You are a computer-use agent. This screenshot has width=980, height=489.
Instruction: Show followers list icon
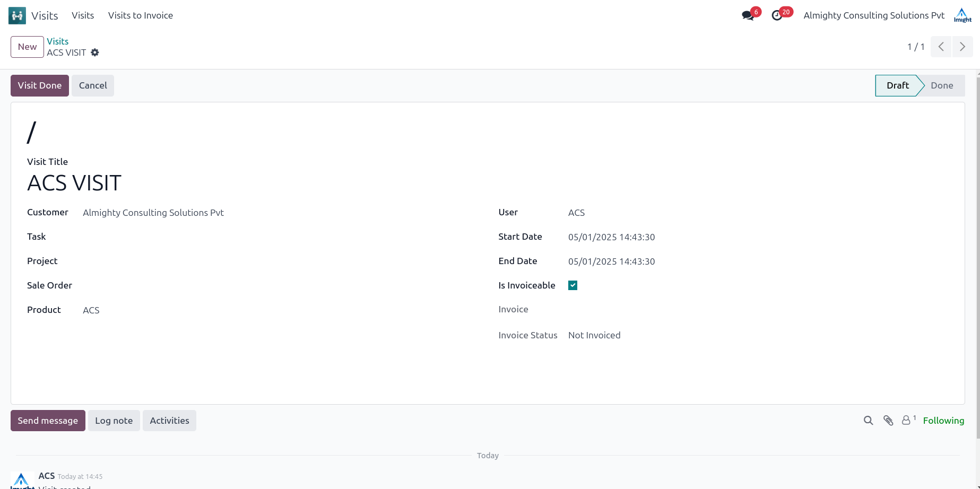[x=907, y=420]
